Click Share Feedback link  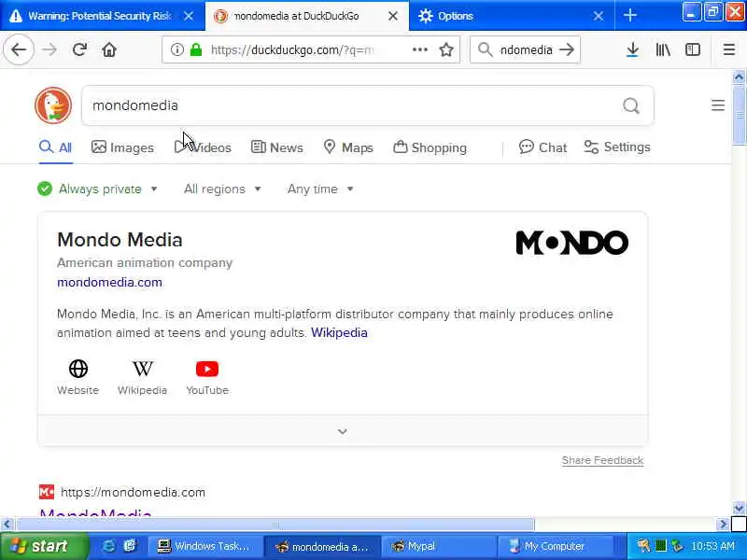[x=602, y=460]
